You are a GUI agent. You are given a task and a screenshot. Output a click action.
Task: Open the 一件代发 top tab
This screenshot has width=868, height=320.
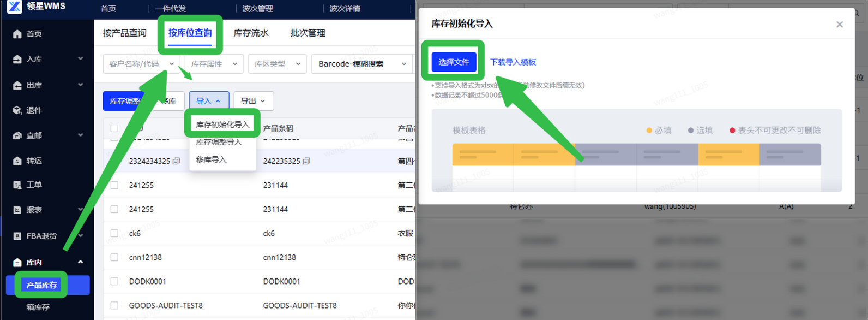point(171,9)
